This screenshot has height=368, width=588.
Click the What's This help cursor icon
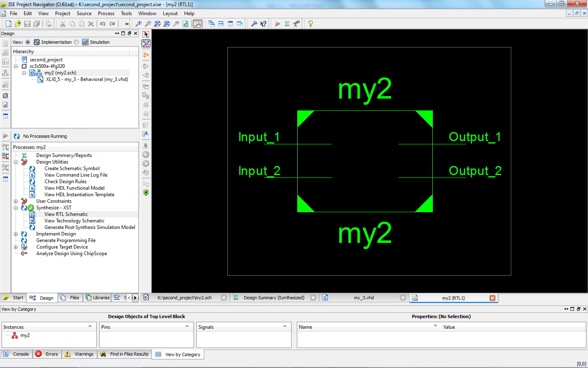[x=263, y=24]
